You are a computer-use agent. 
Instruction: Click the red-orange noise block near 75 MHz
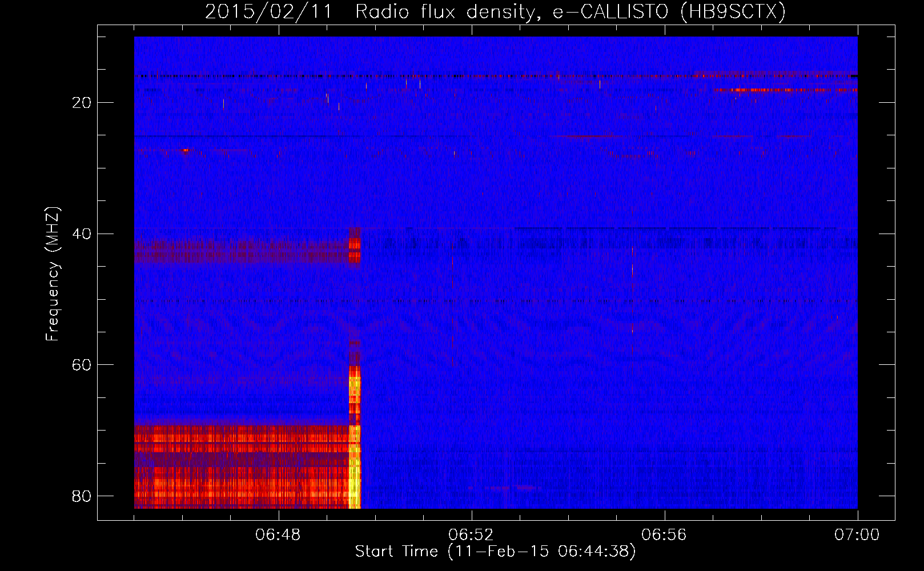pyautogui.click(x=240, y=457)
